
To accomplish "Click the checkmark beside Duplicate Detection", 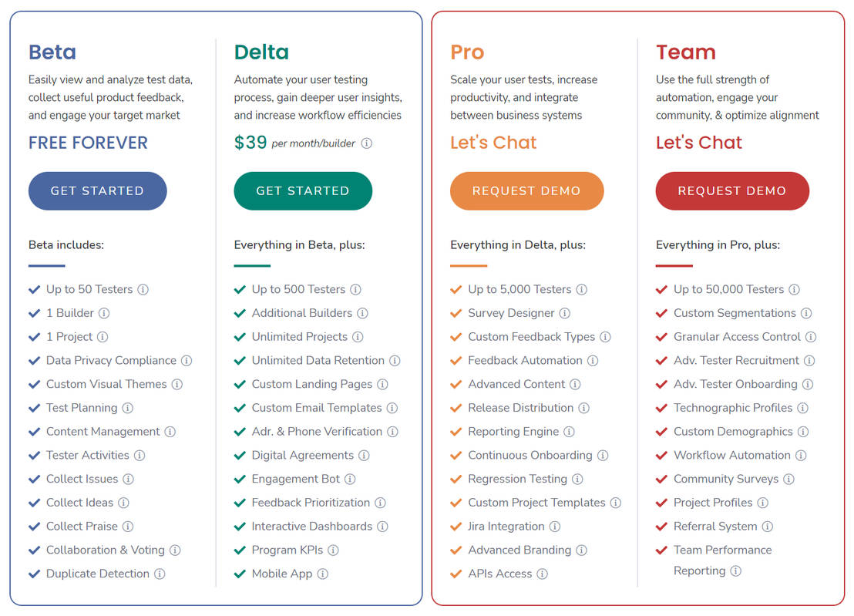I will tap(34, 574).
